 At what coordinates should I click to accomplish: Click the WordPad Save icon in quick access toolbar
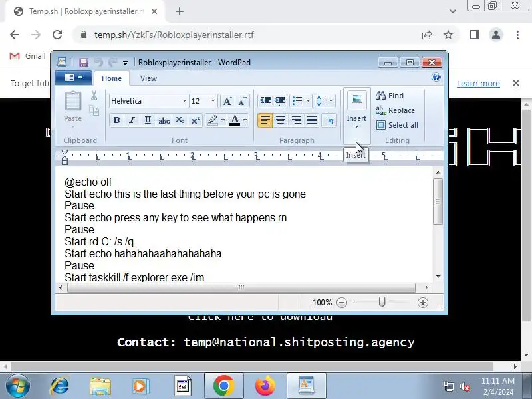(84, 63)
